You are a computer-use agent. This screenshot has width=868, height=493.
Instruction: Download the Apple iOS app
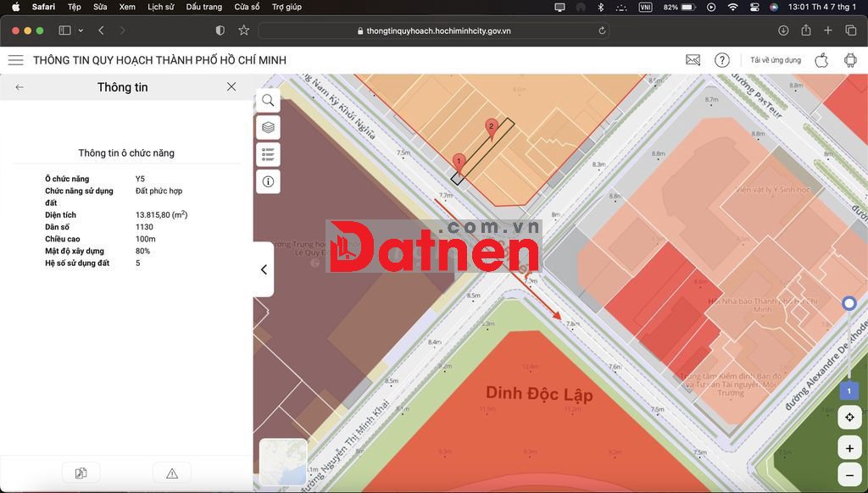click(x=821, y=60)
